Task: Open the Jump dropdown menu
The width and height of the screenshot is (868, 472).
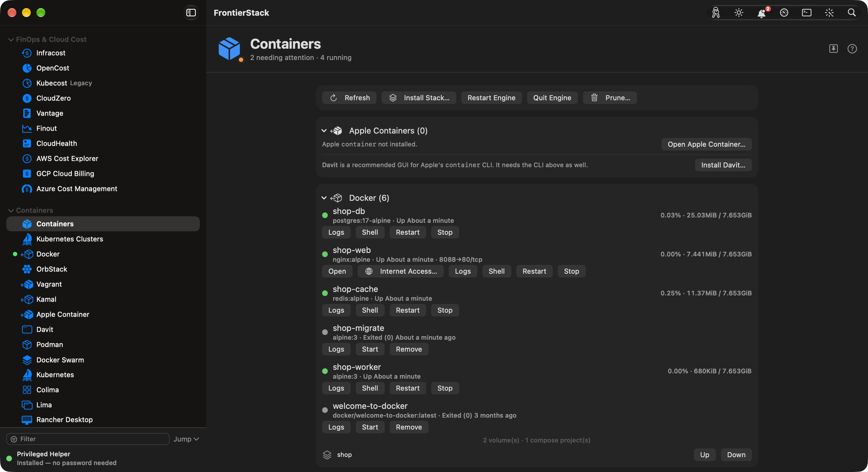Action: 186,439
